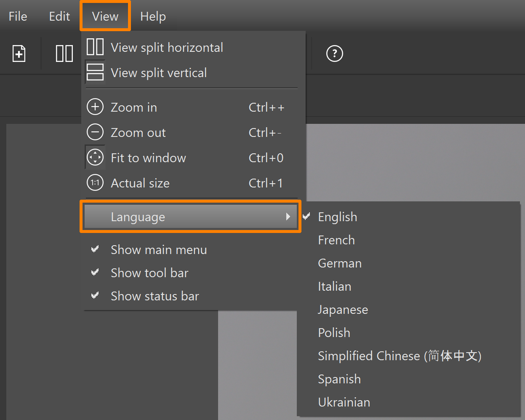
Task: Click the Zoom out minus icon
Action: 95,132
